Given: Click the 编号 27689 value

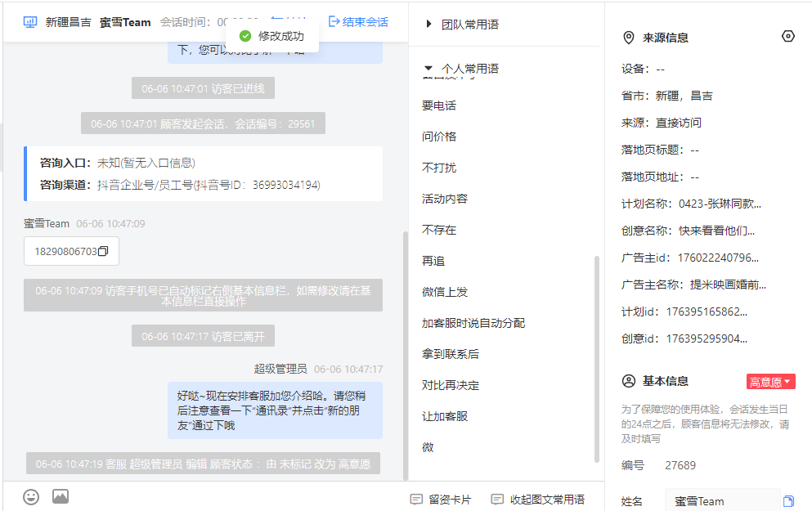Looking at the screenshot, I should 680,465.
